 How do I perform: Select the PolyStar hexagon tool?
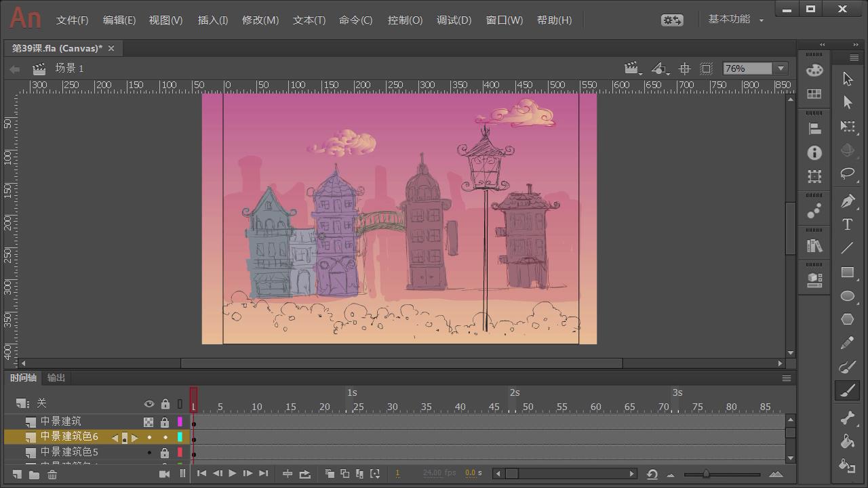point(848,319)
